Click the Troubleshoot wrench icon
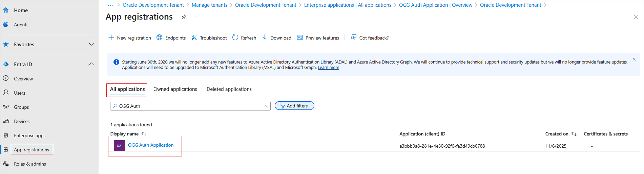 pos(194,38)
